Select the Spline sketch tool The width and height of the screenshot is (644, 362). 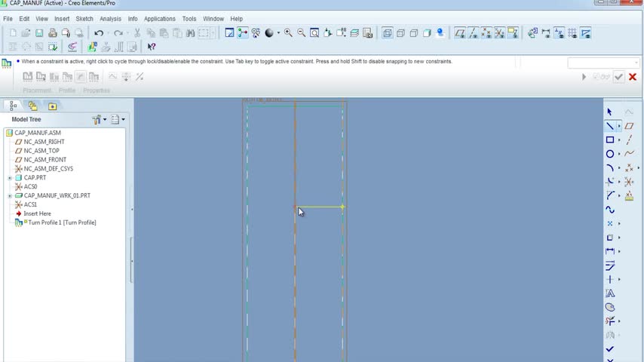pos(610,210)
